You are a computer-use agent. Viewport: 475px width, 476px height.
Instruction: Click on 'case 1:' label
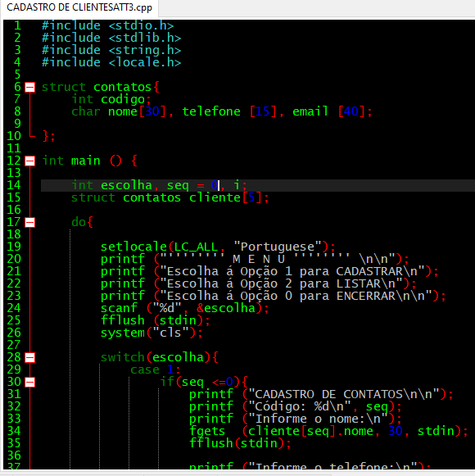pos(156,369)
